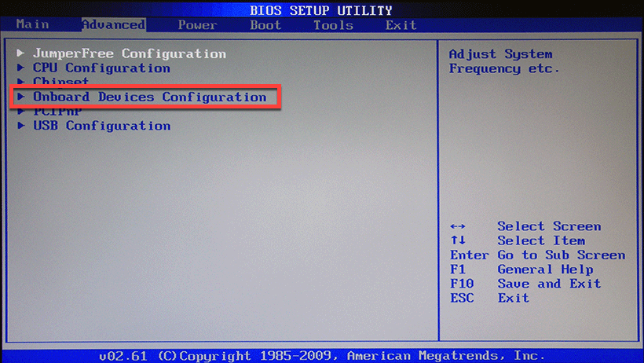The height and width of the screenshot is (363, 644).
Task: Switch to the Exit tab
Action: [401, 24]
